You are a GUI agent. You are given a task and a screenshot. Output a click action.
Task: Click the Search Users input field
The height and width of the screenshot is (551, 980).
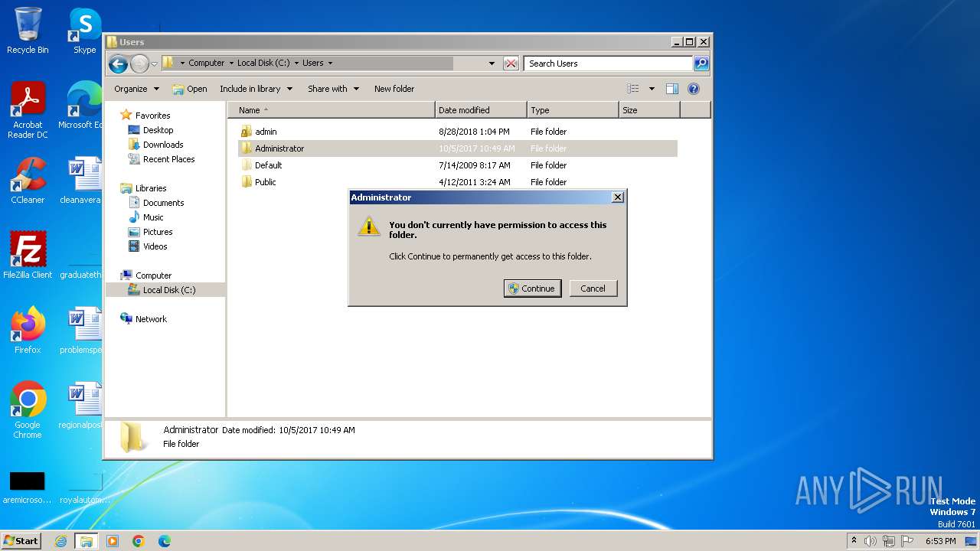click(x=608, y=64)
